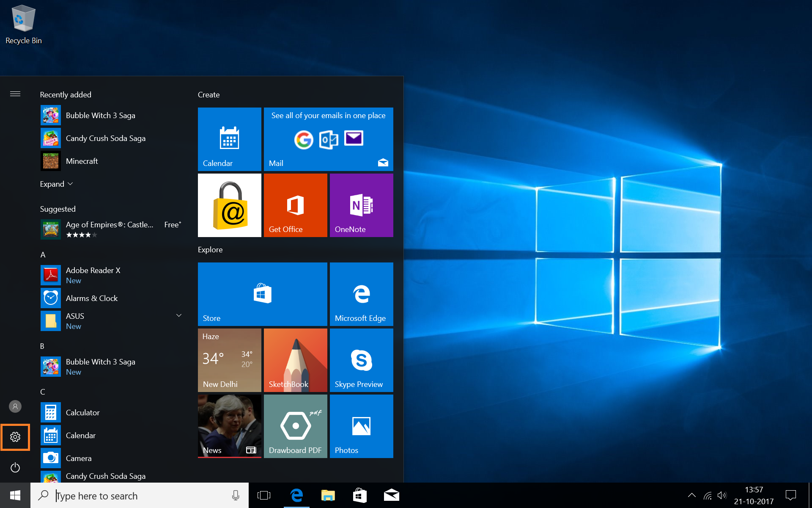Open suggested Age of Empires Castle app

tap(112, 229)
